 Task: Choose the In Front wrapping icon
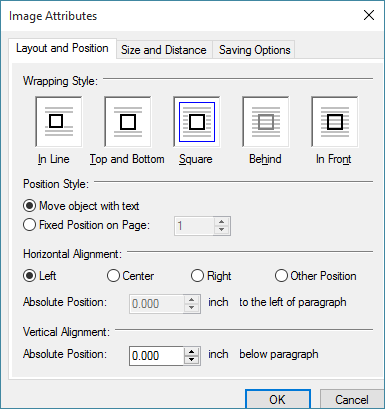coord(335,122)
